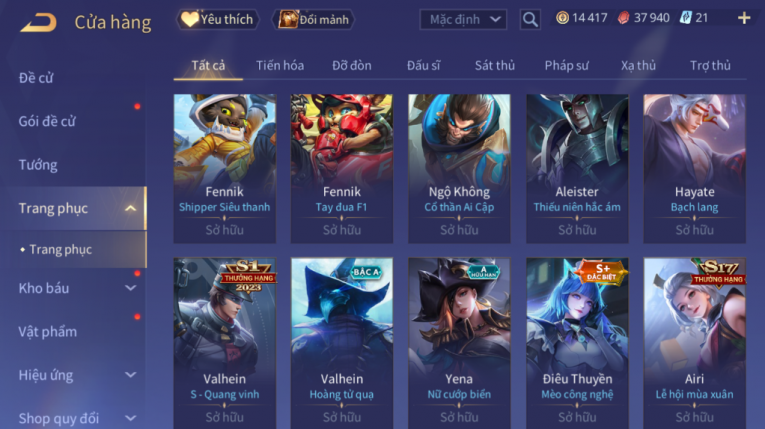Image resolution: width=765 pixels, height=429 pixels.
Task: Tap the plus icon to add currency
Action: click(744, 19)
